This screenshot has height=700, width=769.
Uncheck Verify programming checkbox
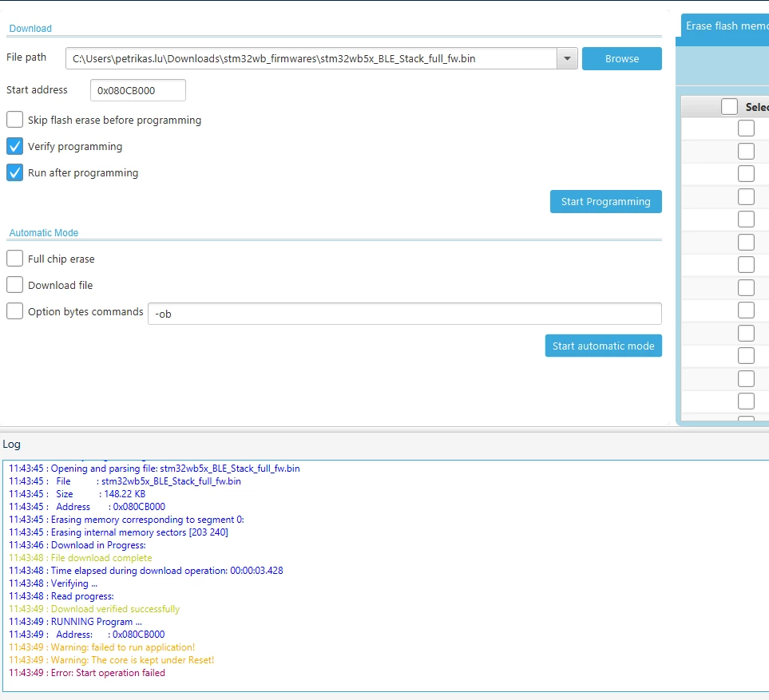[x=14, y=146]
